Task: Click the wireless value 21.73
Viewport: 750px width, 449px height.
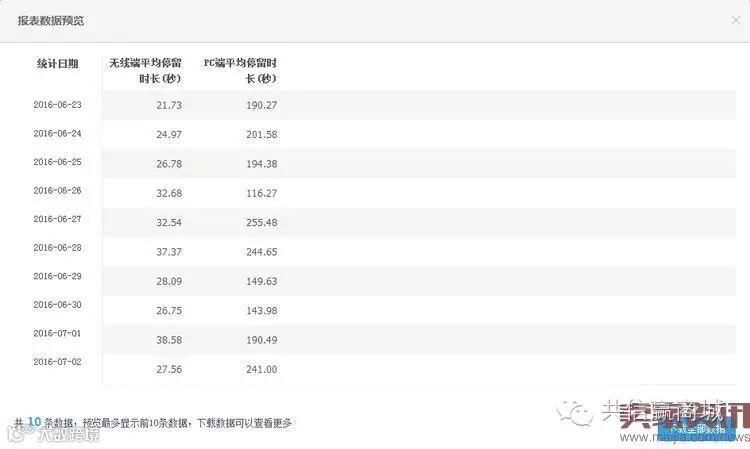Action: click(x=169, y=105)
